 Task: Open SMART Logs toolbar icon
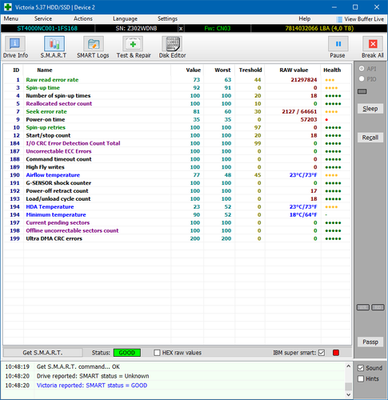coord(93,48)
